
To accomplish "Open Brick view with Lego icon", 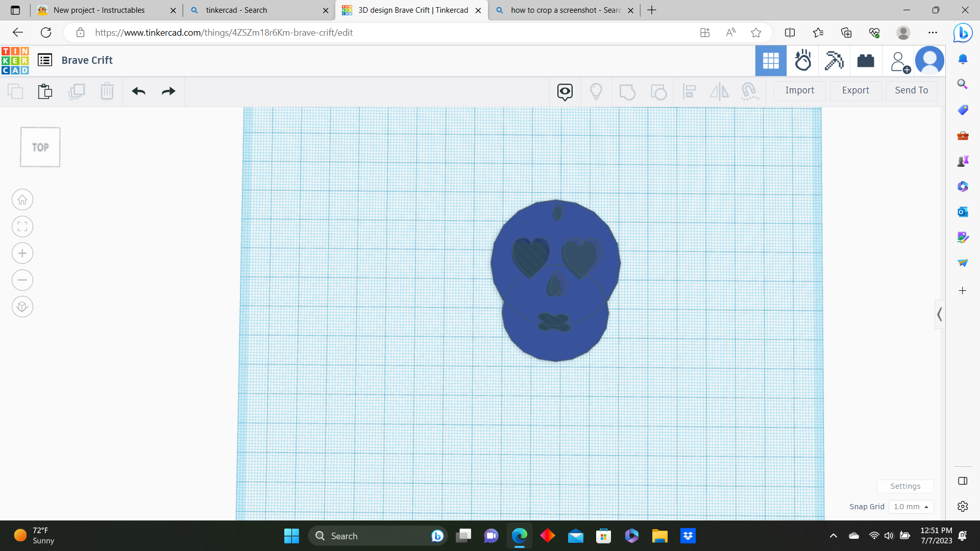I will tap(866, 61).
